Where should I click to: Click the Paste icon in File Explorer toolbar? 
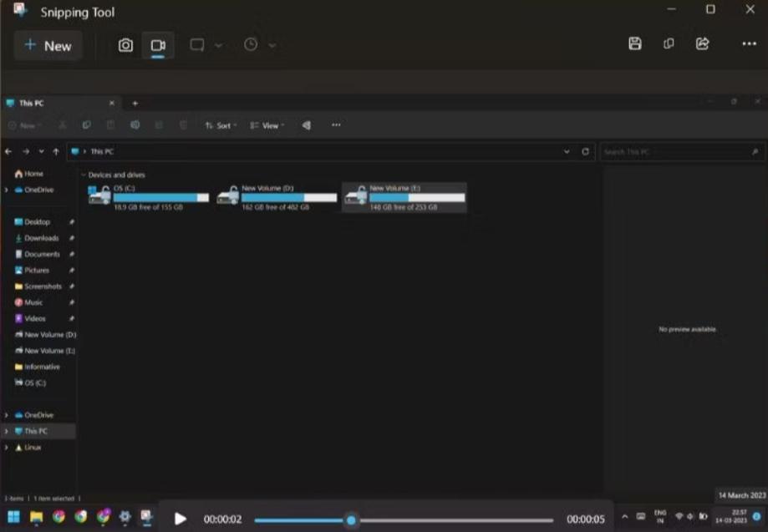(x=110, y=125)
